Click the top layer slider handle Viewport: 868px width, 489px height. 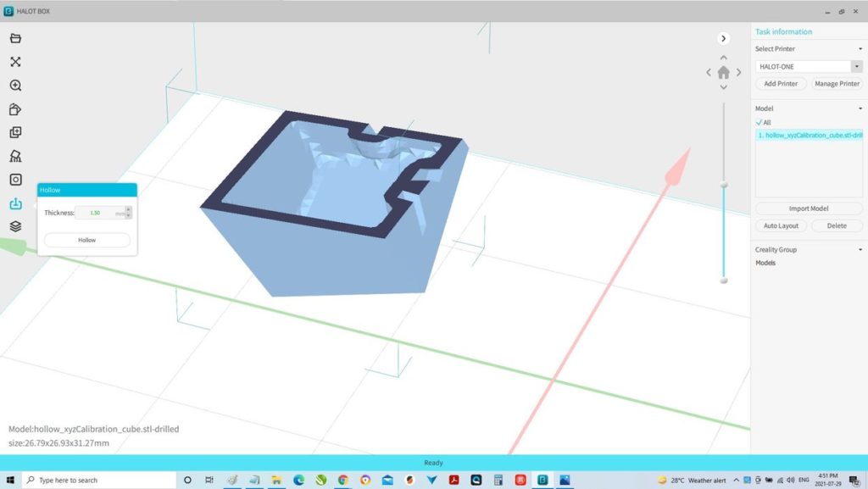click(723, 184)
